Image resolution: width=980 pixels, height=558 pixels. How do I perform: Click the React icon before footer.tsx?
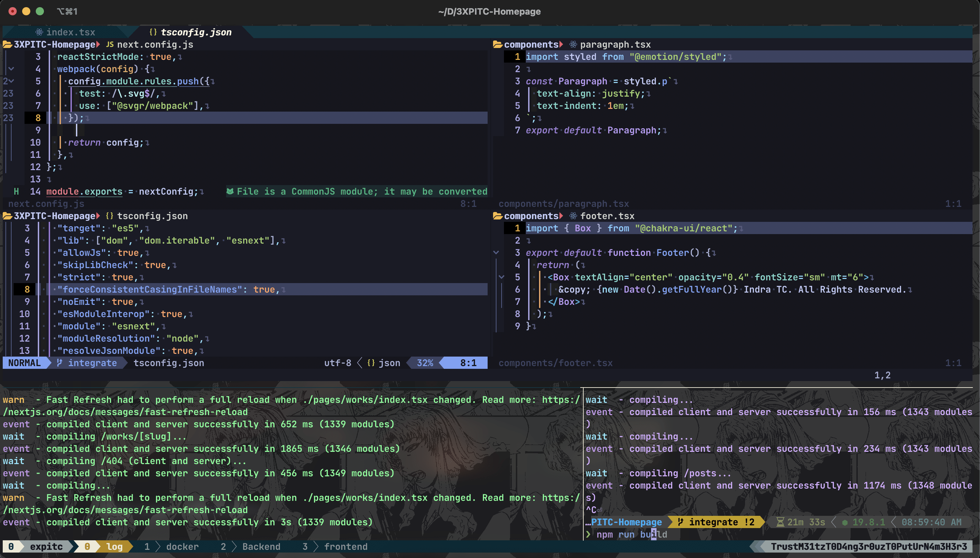[x=573, y=216]
